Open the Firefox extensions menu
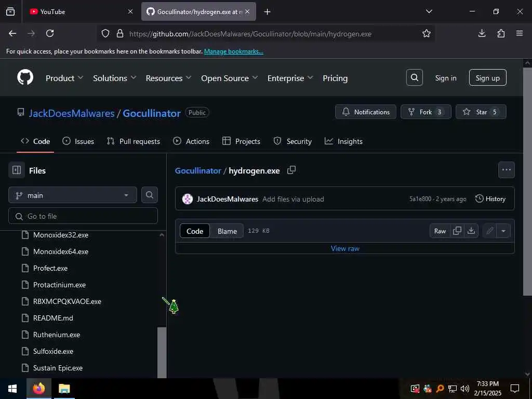 click(x=501, y=33)
